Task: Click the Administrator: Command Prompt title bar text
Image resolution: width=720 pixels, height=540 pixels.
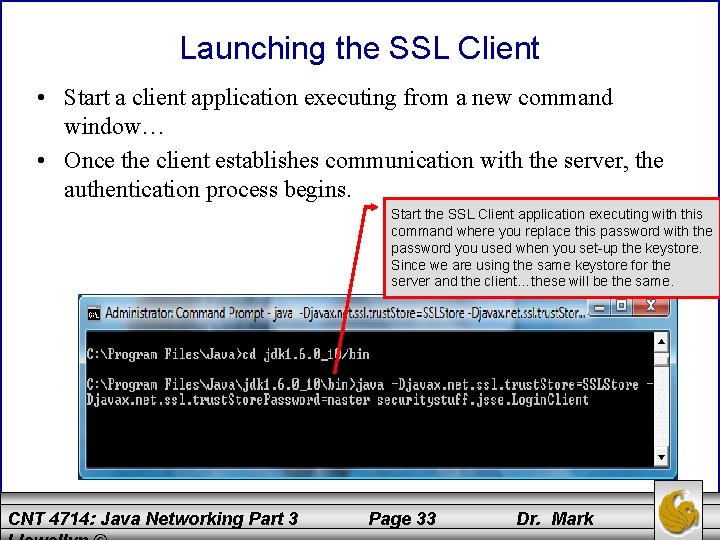Action: 345,313
